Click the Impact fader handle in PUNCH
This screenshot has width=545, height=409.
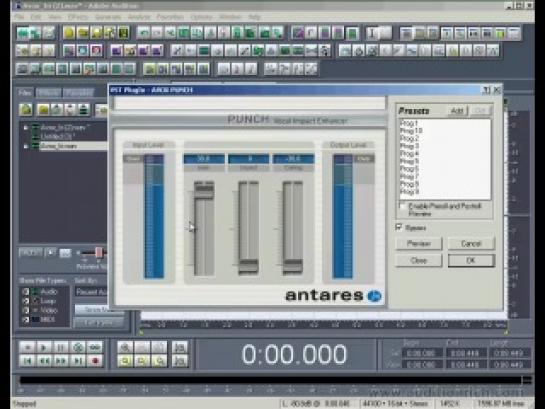(x=249, y=267)
